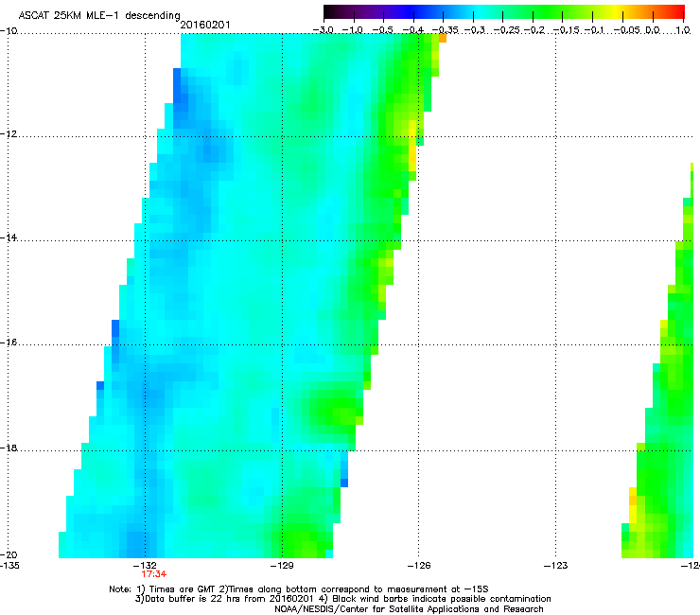Click the latitude axis label '-12'
The width and height of the screenshot is (700, 615).
coord(9,134)
